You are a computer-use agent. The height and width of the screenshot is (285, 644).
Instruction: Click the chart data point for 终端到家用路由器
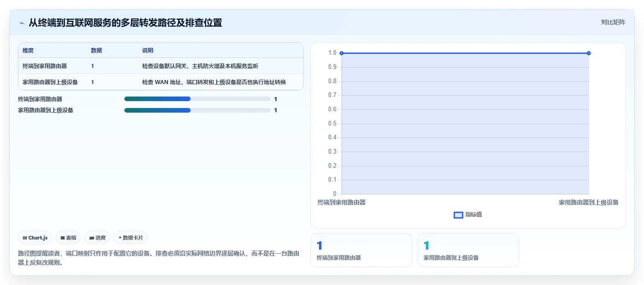[x=342, y=53]
